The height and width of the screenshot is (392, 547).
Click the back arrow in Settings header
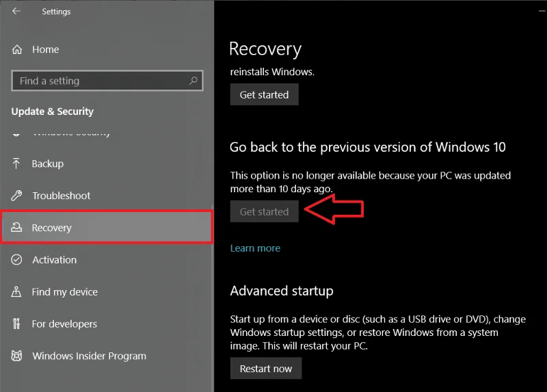click(16, 11)
